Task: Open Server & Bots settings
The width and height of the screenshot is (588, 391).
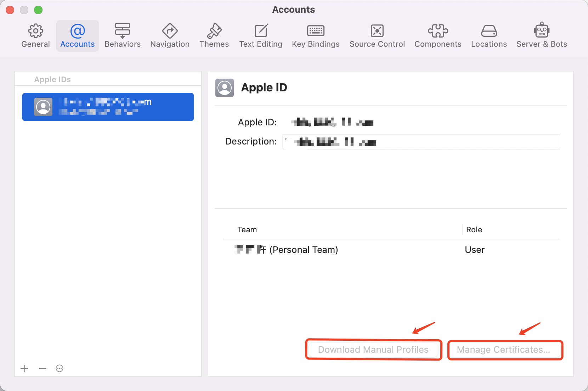Action: tap(541, 35)
